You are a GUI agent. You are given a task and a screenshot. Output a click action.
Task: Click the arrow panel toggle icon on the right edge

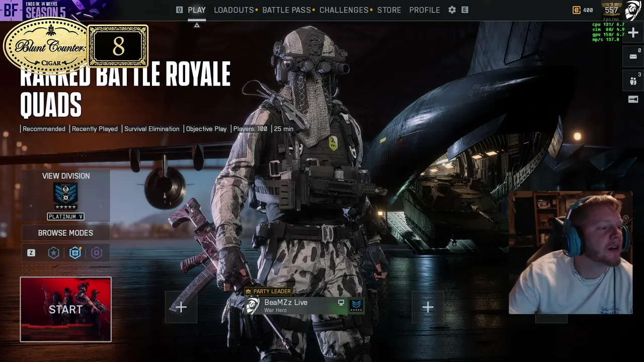[633, 100]
